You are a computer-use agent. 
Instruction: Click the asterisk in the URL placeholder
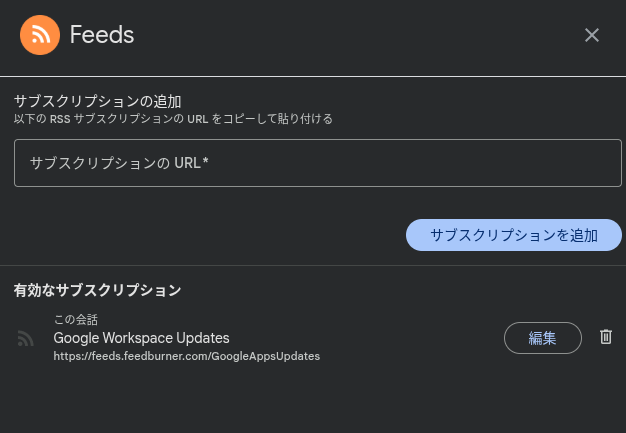tap(206, 161)
